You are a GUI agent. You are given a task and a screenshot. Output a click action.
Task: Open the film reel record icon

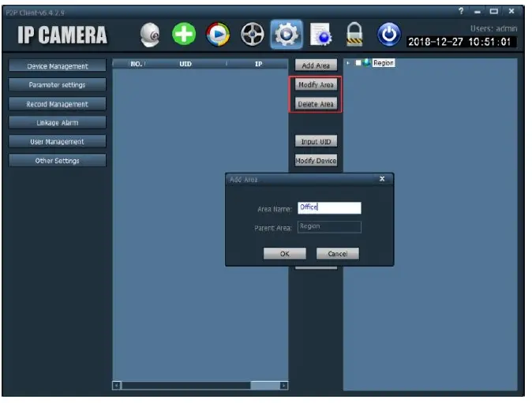click(252, 34)
